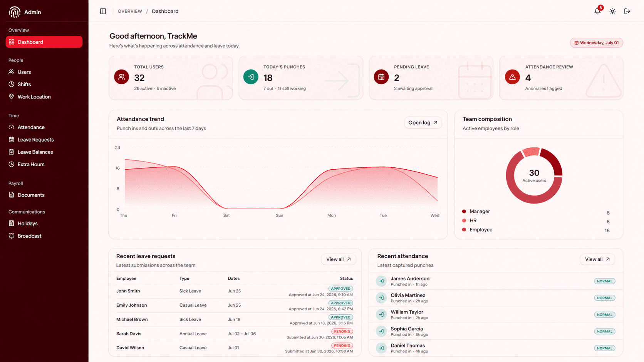Screen dimensions: 644x362
Task: Click the fingerprint Admin logo icon
Action: tap(14, 12)
